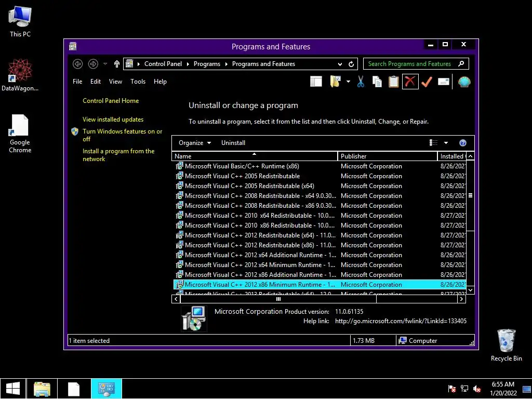
Task: Click View installed updates link
Action: [x=113, y=119]
